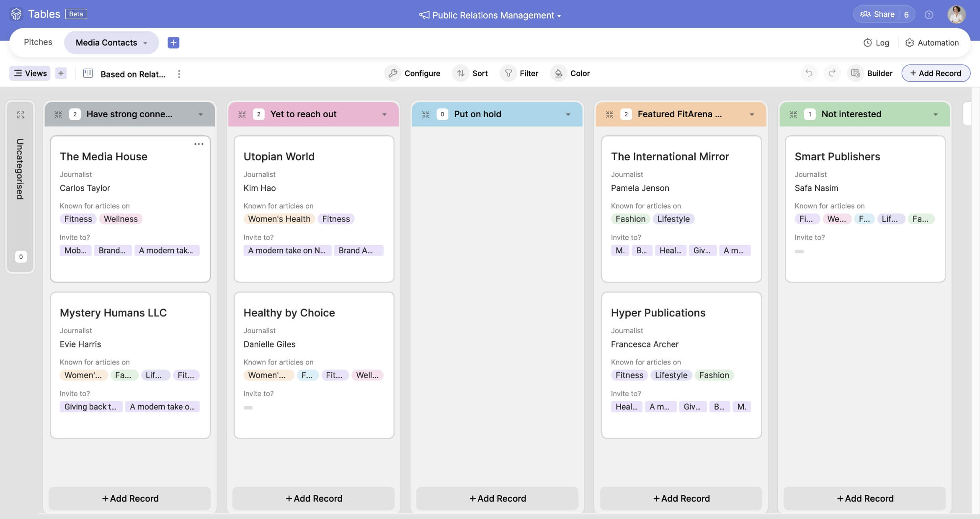Screen dimensions: 980x519
Task: Add a new view with plus icon
Action: click(61, 73)
